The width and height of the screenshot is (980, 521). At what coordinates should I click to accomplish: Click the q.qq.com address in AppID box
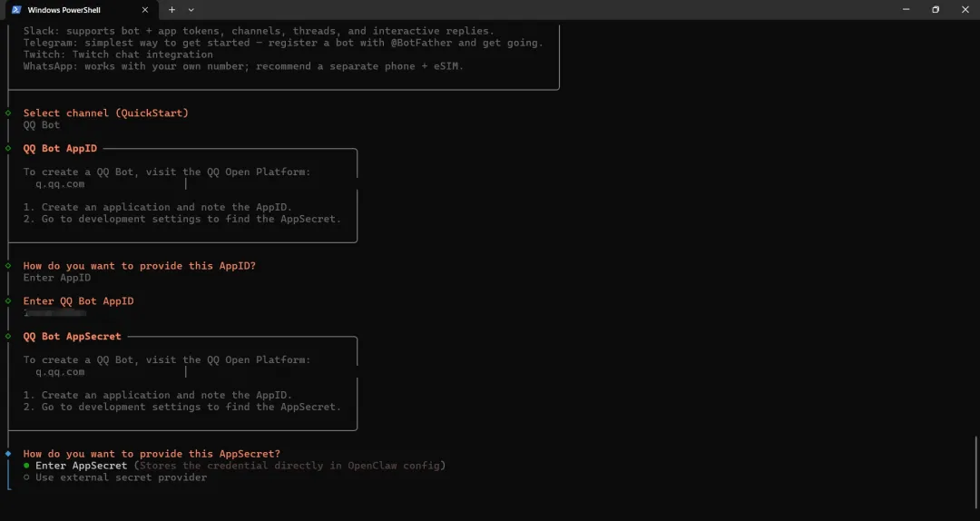tap(59, 184)
